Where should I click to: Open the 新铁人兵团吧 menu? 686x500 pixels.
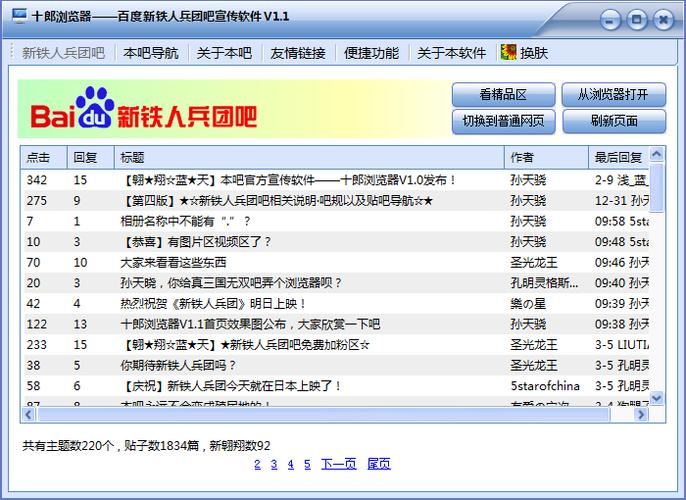pos(63,53)
